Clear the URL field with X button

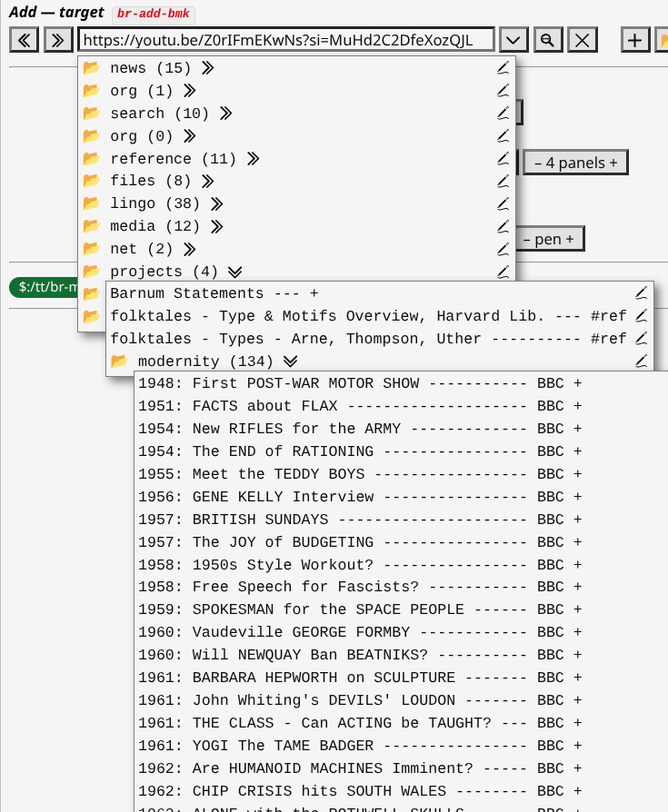coord(583,40)
